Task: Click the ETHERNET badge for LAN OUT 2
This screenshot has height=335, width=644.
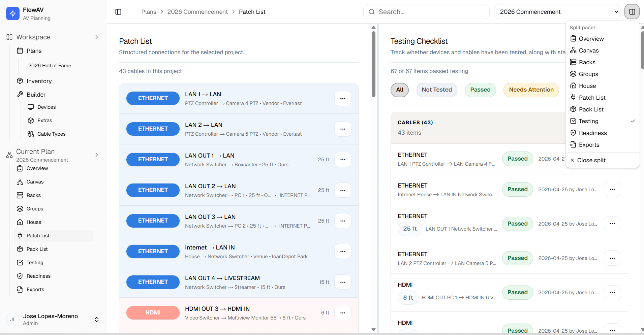Action: pos(153,190)
